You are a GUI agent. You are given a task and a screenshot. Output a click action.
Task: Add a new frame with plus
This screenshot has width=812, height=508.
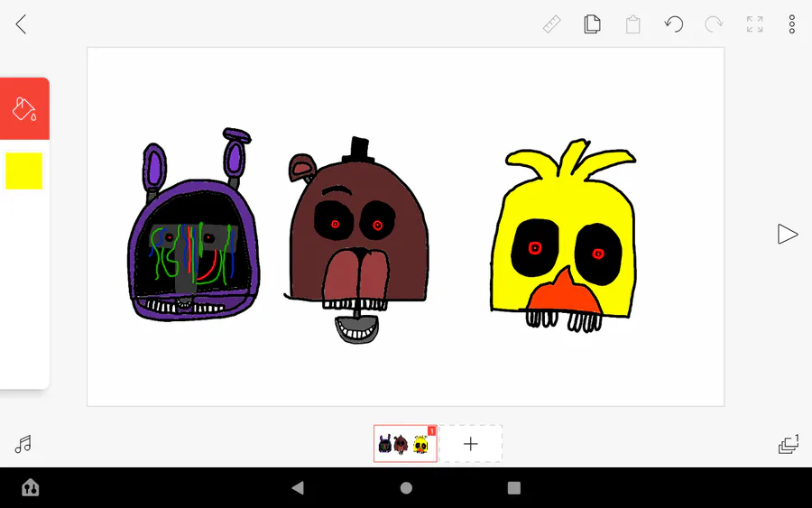pyautogui.click(x=470, y=444)
